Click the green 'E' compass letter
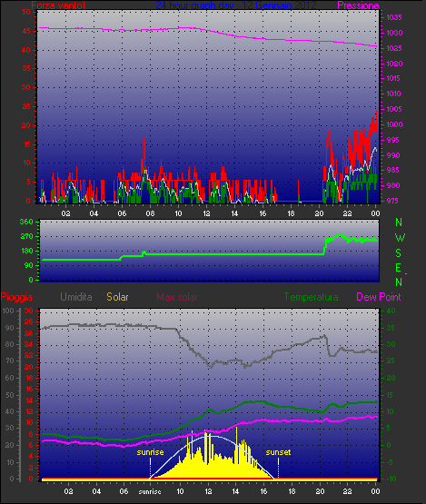Image resolution: width=426 pixels, height=504 pixels. click(x=399, y=268)
